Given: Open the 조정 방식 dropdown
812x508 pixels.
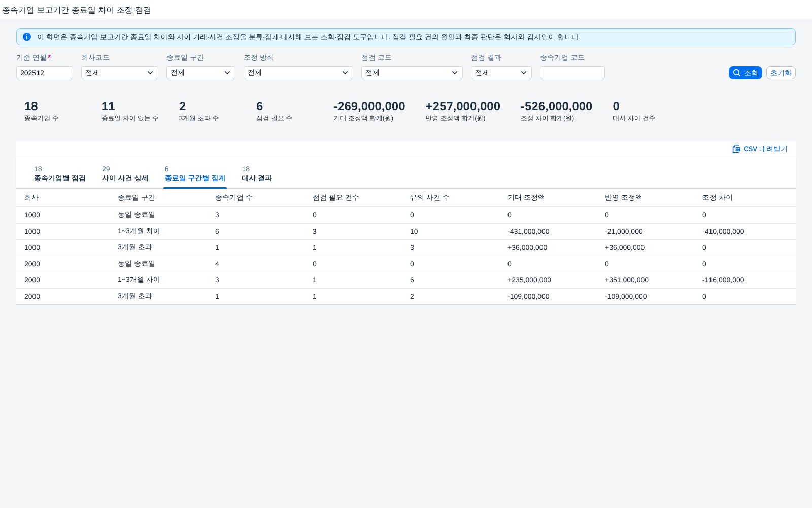Looking at the screenshot, I should (x=298, y=73).
